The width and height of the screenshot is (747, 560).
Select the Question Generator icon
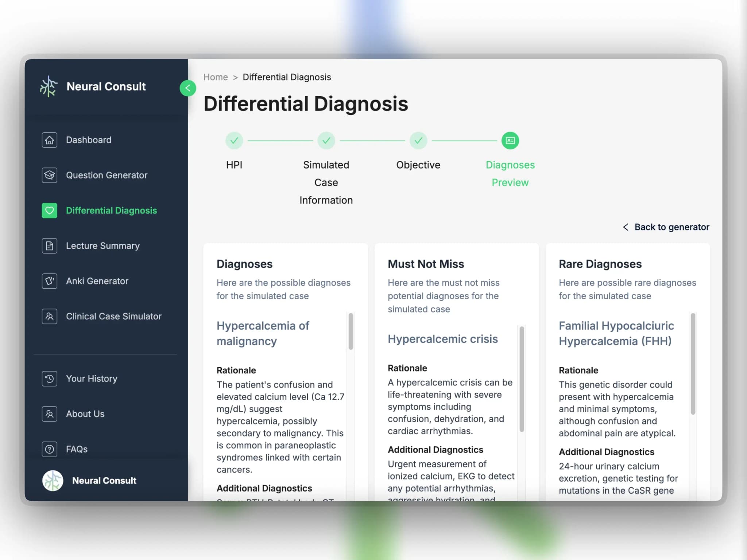click(x=49, y=175)
